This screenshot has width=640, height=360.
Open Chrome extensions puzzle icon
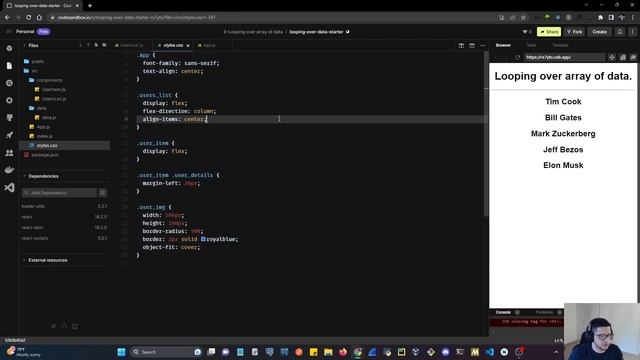[x=600, y=18]
